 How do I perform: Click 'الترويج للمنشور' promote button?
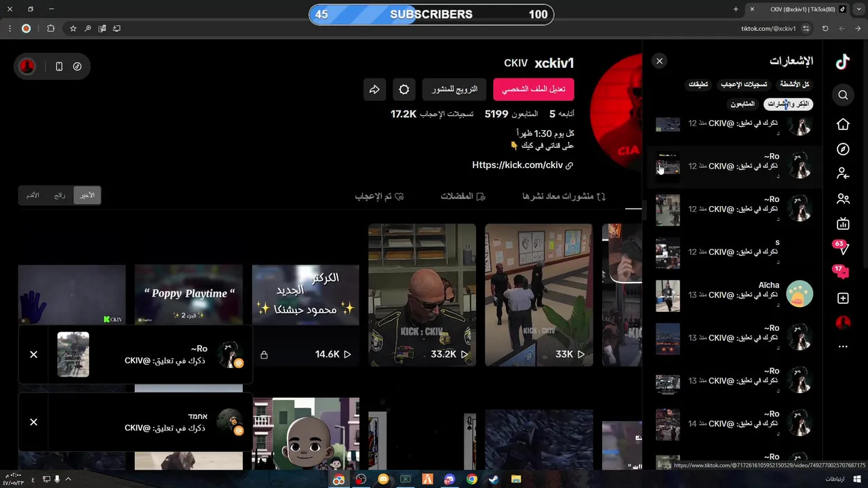click(454, 89)
